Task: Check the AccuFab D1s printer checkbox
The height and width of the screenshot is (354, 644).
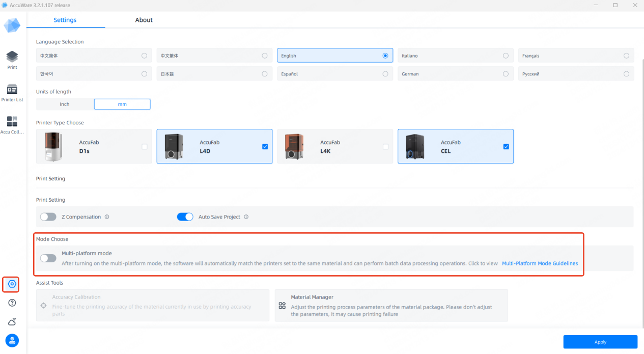Action: (x=145, y=147)
